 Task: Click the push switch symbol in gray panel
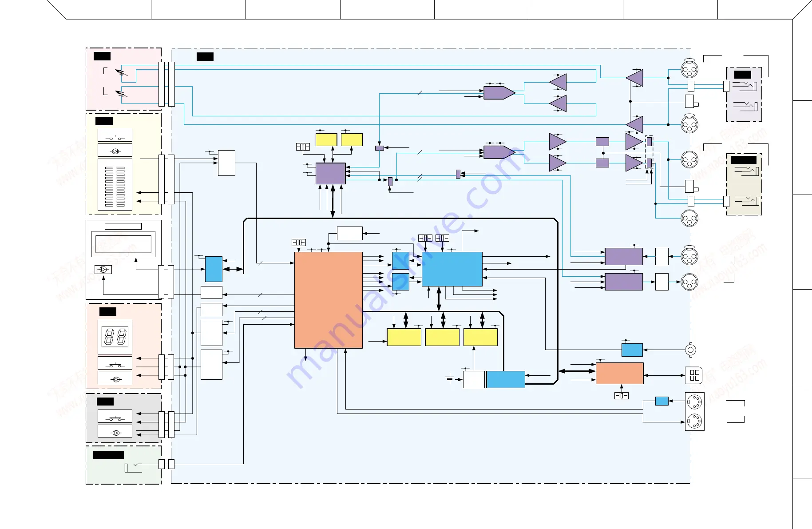115,416
